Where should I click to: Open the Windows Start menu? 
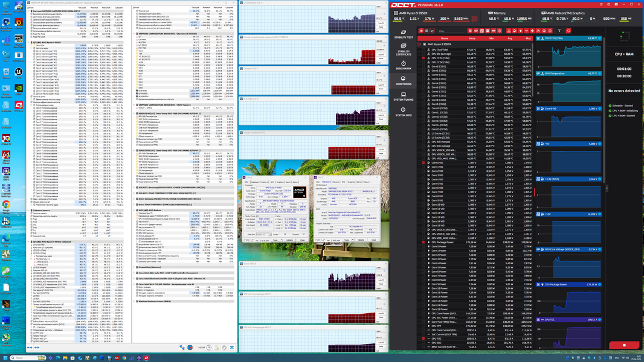[x=5, y=358]
